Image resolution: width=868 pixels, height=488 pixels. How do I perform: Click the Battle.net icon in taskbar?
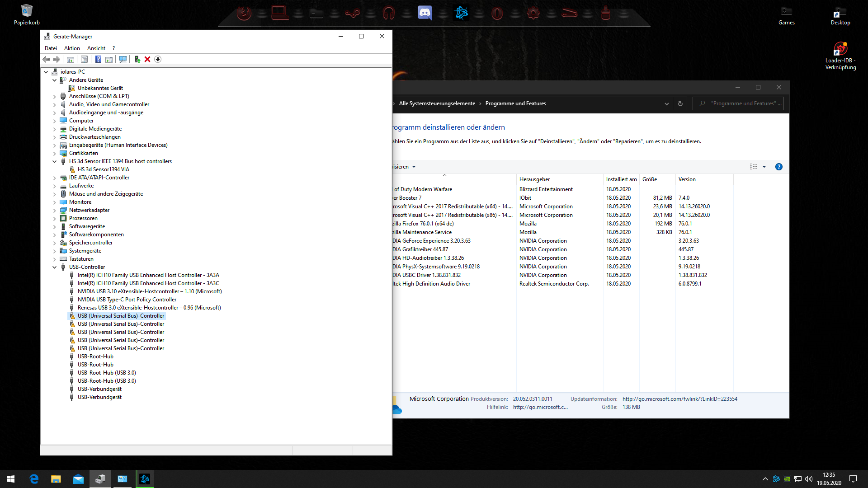145,479
